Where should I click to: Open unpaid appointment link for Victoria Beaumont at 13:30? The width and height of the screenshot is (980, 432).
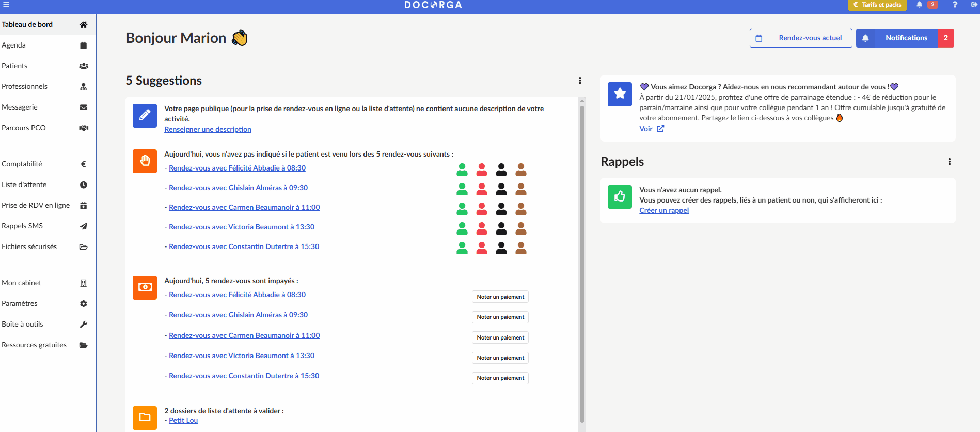click(x=242, y=356)
